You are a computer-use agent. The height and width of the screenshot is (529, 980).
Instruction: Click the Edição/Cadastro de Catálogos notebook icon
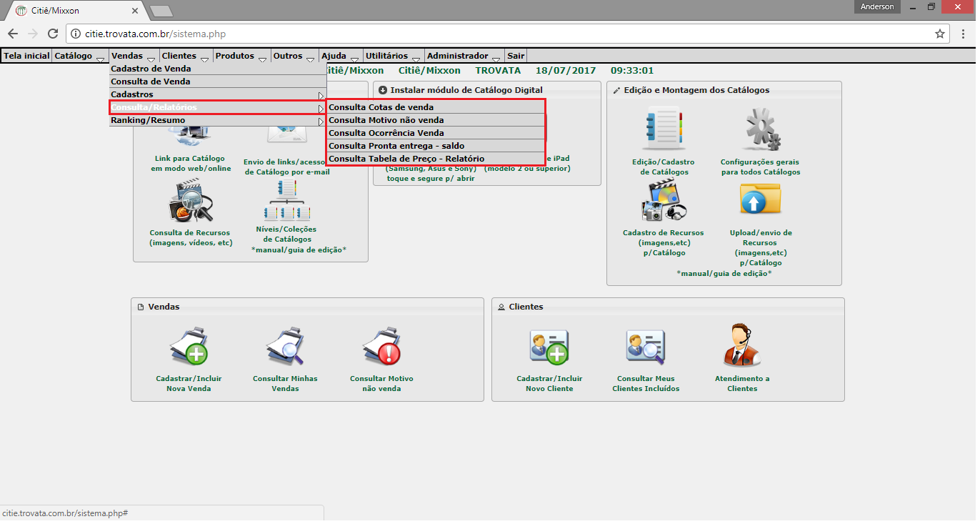tap(663, 130)
